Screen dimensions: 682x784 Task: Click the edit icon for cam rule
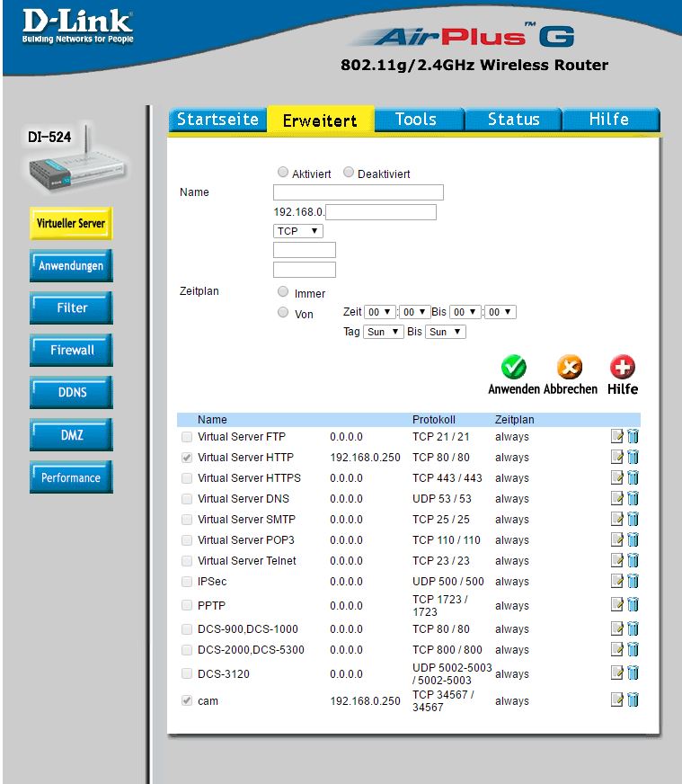point(616,700)
